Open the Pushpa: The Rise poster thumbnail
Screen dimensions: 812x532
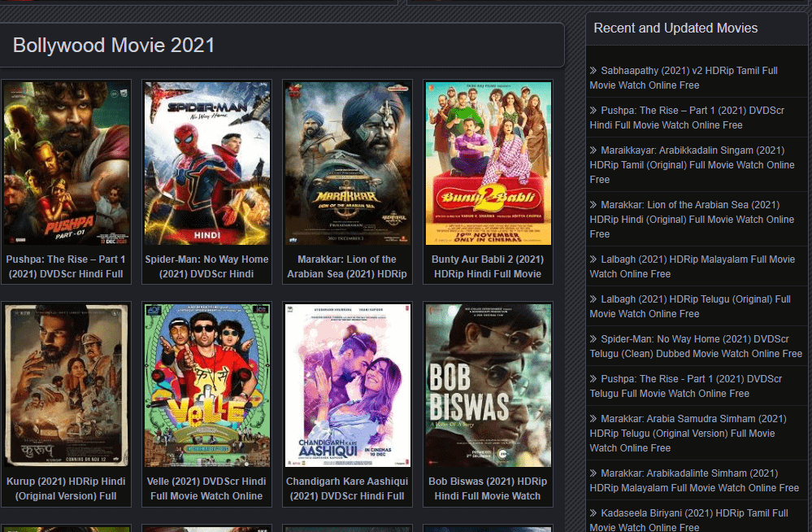click(x=67, y=163)
